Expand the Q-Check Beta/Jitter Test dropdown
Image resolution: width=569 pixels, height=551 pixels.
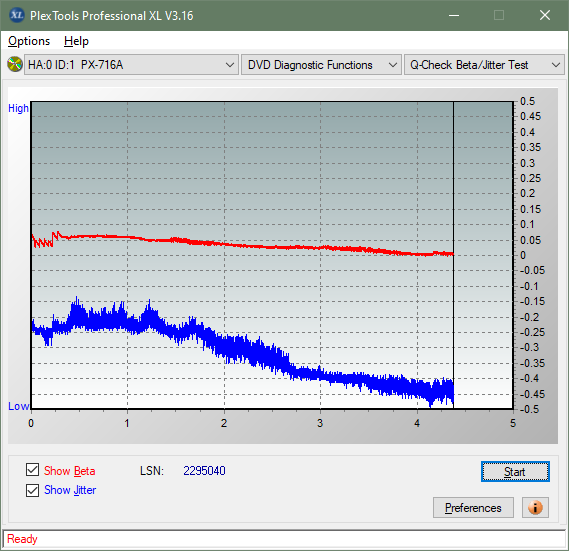[x=484, y=65]
